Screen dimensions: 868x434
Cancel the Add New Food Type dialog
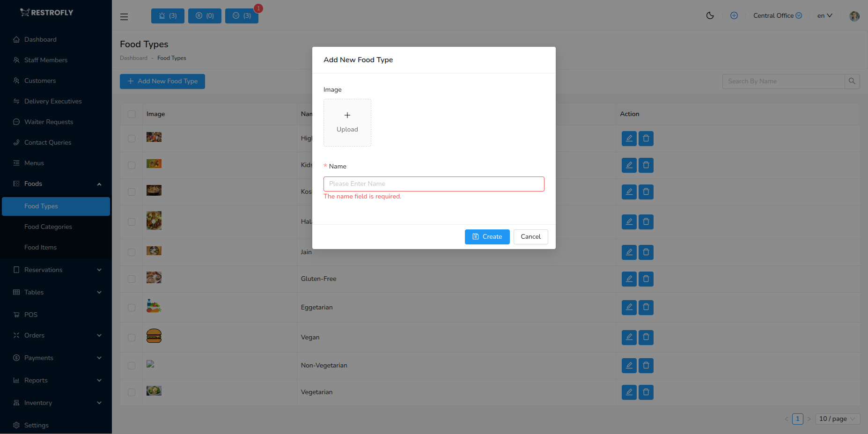tap(530, 236)
